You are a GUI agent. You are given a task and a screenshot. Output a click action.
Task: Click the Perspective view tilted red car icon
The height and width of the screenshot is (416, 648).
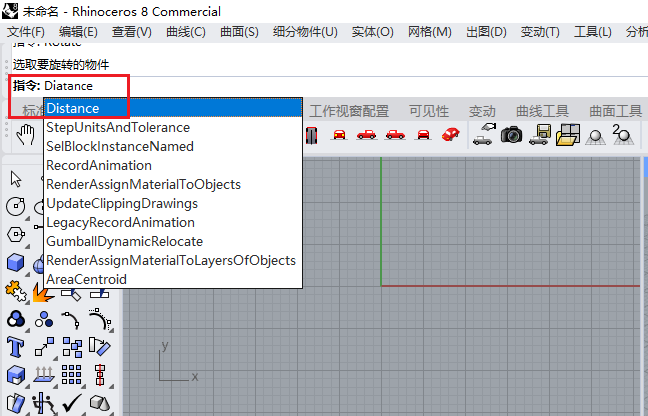[x=450, y=134]
